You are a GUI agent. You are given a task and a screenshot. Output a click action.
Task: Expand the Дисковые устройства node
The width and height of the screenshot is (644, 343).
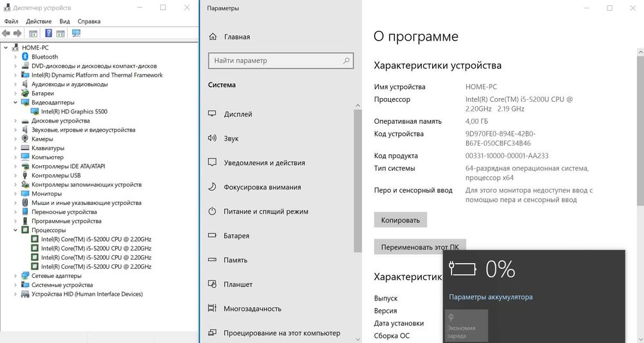pos(15,121)
